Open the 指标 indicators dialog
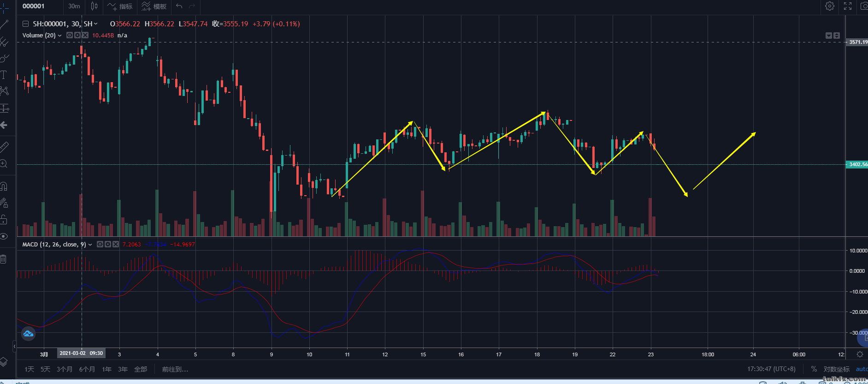Viewport: 868px width, 384px height. (120, 6)
